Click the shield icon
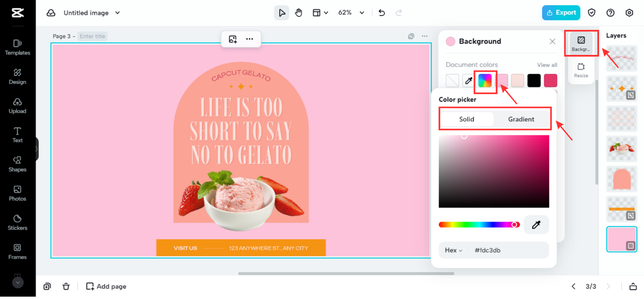The width and height of the screenshot is (644, 299). coord(592,13)
